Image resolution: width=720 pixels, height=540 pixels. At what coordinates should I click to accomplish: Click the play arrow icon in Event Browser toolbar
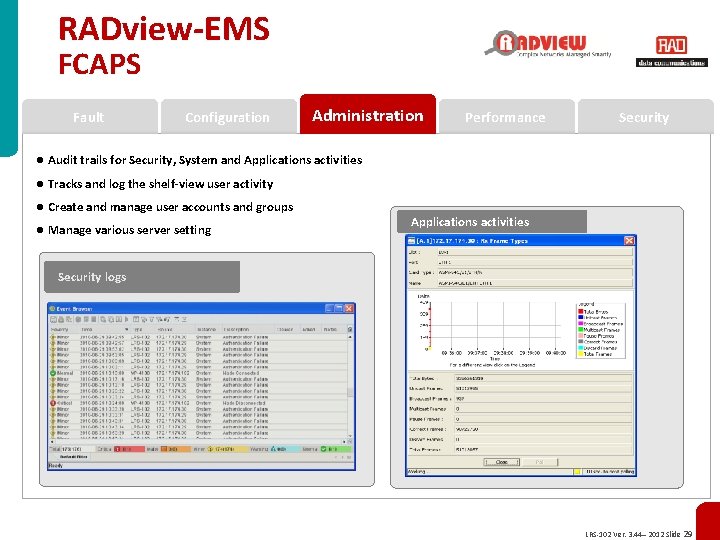[127, 319]
